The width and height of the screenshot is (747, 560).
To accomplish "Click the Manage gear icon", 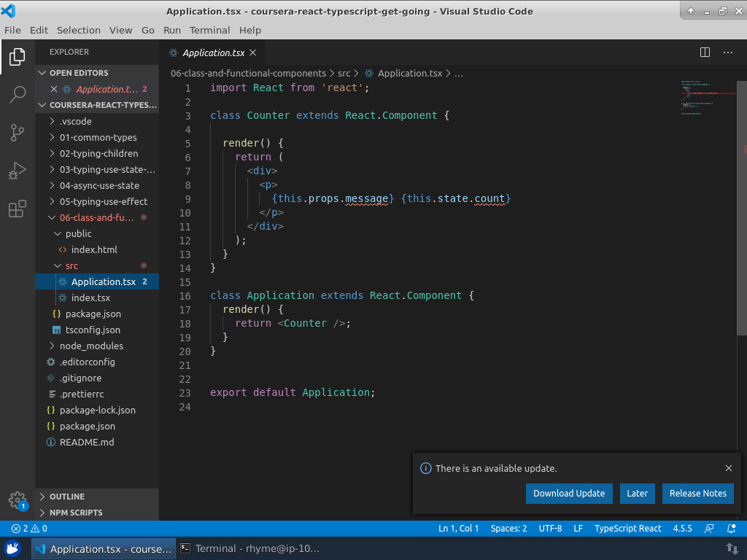I will point(18,499).
